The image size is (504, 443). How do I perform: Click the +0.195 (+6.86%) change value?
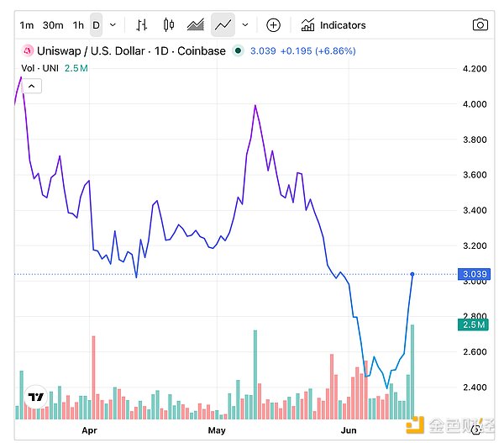tap(318, 50)
